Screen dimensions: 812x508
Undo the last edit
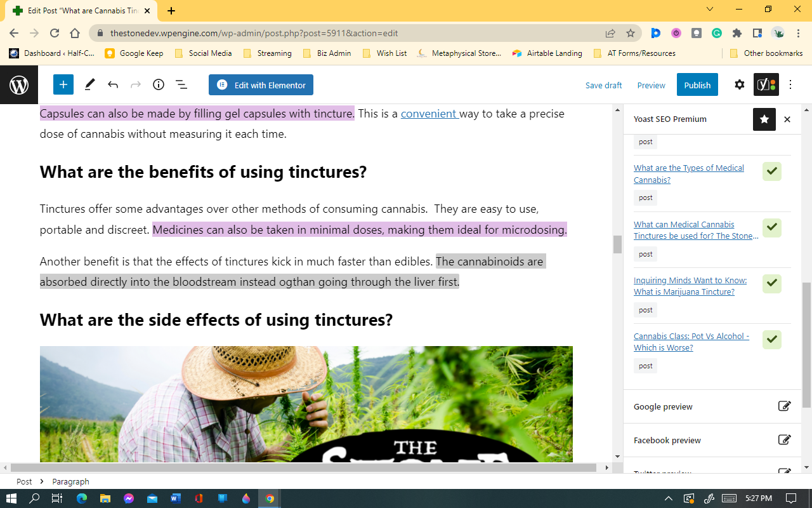(x=113, y=84)
